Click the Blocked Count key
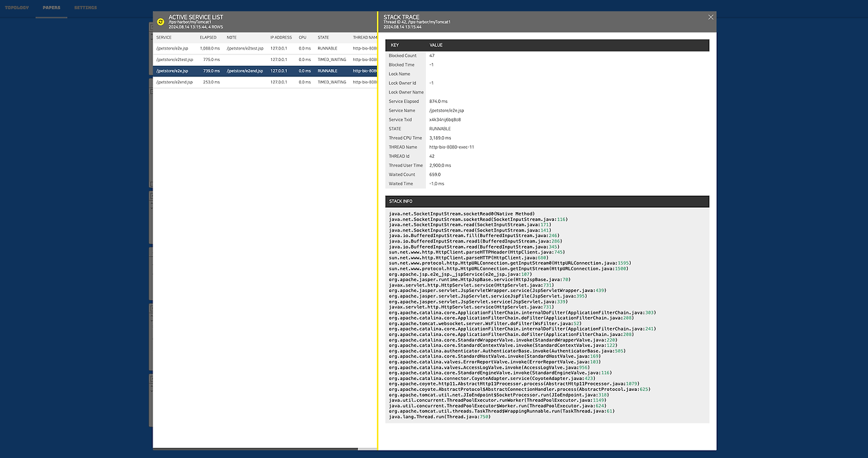 point(403,56)
